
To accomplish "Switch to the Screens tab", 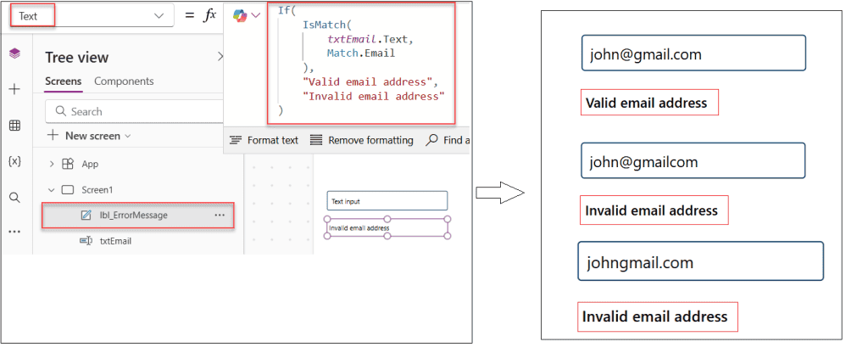I will point(63,81).
